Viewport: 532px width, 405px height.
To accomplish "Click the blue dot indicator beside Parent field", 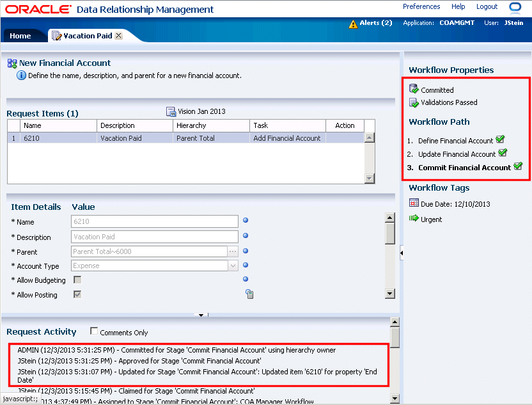I will (246, 251).
